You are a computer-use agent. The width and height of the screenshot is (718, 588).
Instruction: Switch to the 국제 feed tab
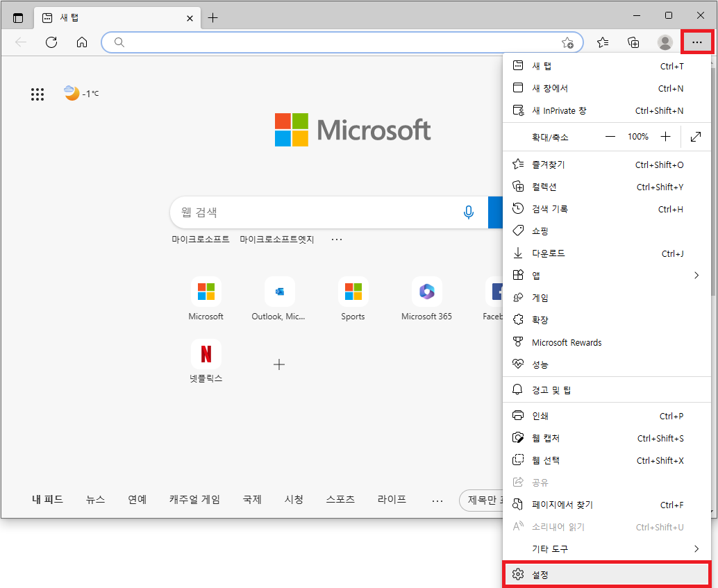tap(252, 499)
